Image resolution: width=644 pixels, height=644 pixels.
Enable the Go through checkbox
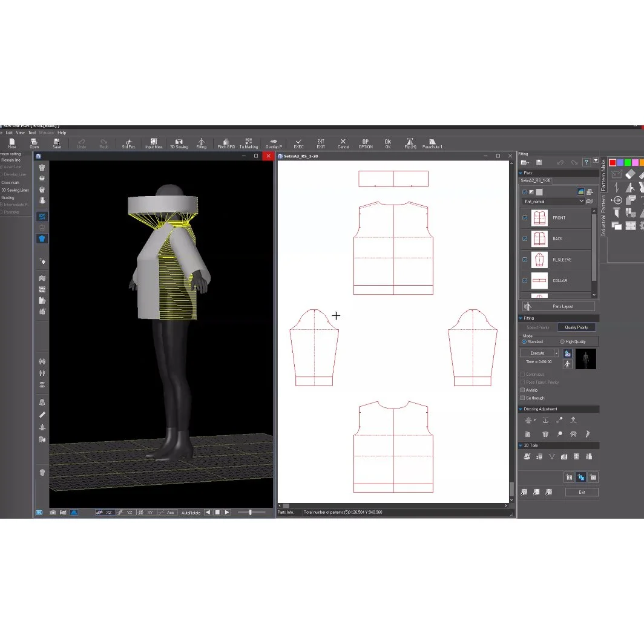click(x=522, y=398)
